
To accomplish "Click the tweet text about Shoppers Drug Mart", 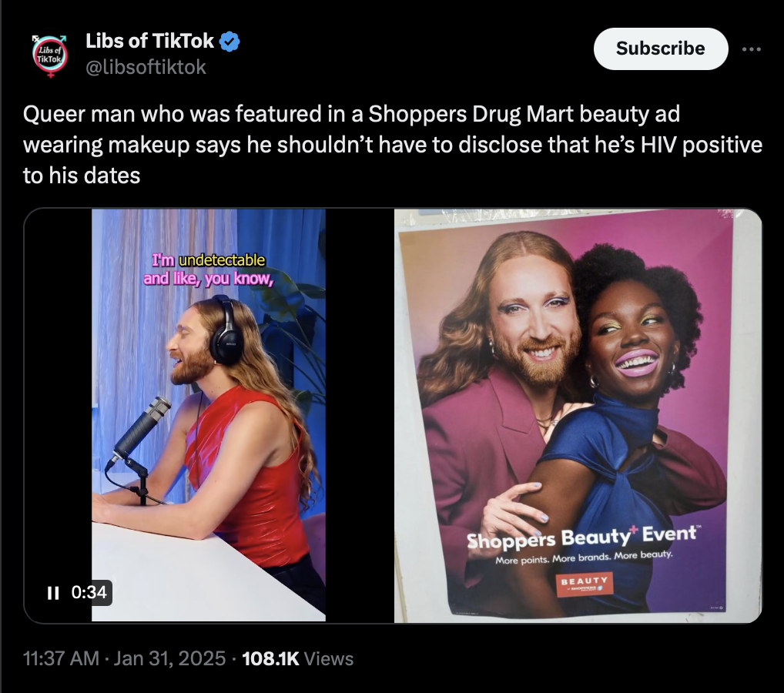I will click(x=393, y=145).
